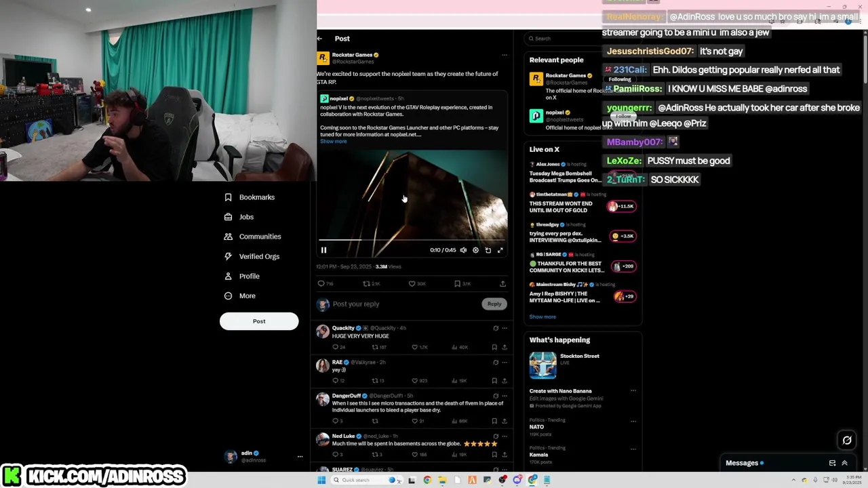Open options for Create with Nano Banana
Screen dimensions: 868x488
coord(633,391)
